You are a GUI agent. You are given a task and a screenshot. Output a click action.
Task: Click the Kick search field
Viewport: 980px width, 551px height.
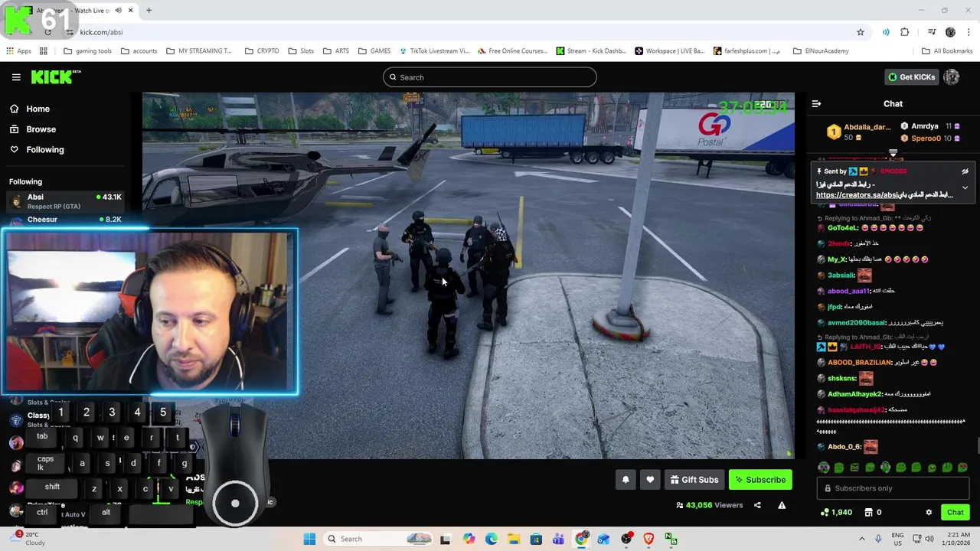[x=490, y=77]
